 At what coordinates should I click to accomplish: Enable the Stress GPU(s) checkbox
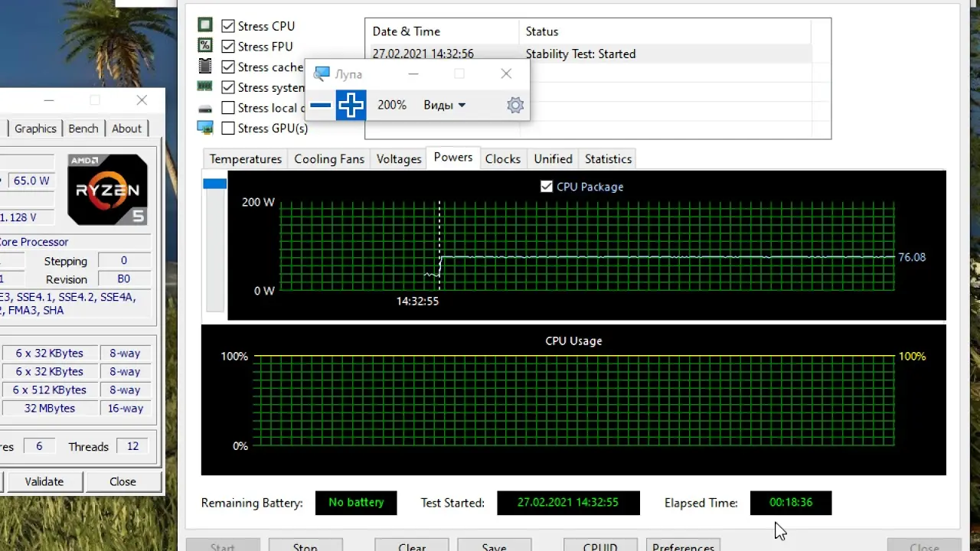click(228, 129)
